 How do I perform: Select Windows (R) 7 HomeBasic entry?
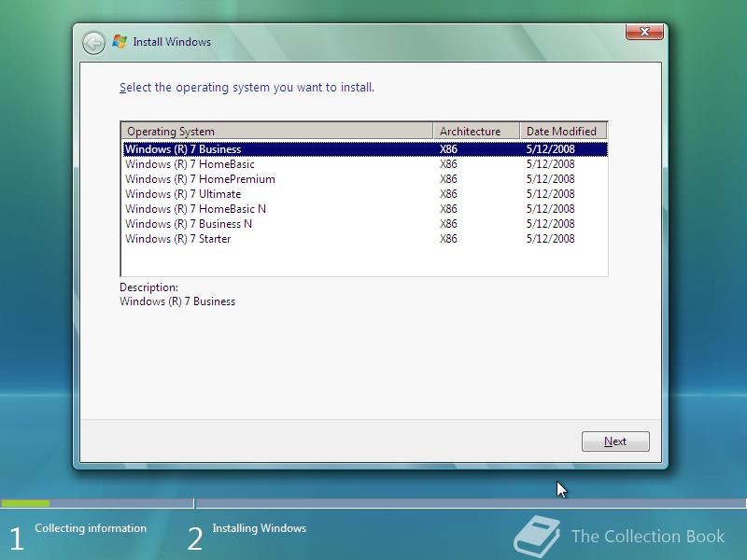365,164
